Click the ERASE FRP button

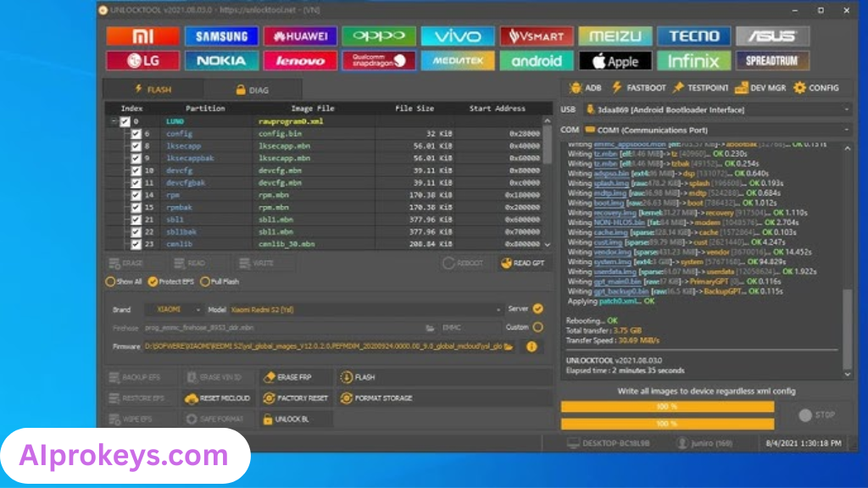296,377
